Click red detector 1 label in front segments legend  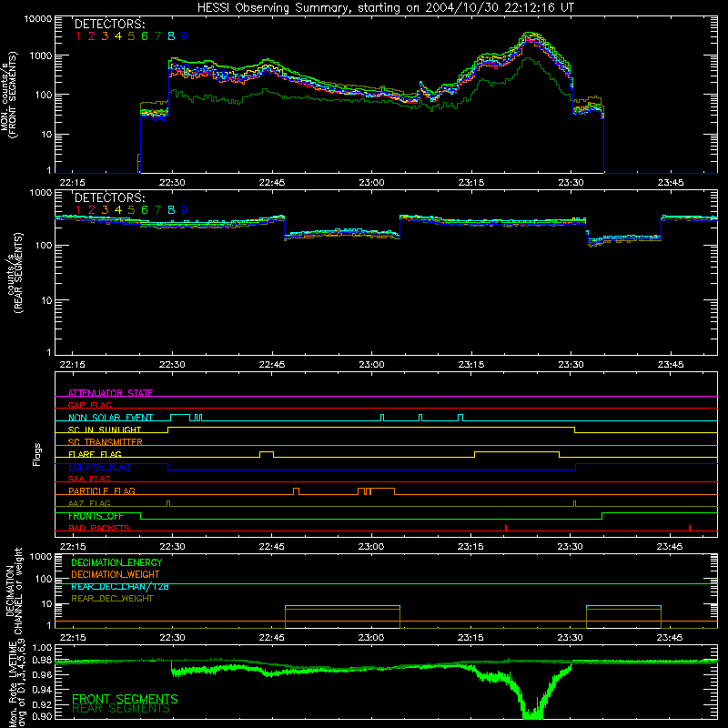[78, 36]
